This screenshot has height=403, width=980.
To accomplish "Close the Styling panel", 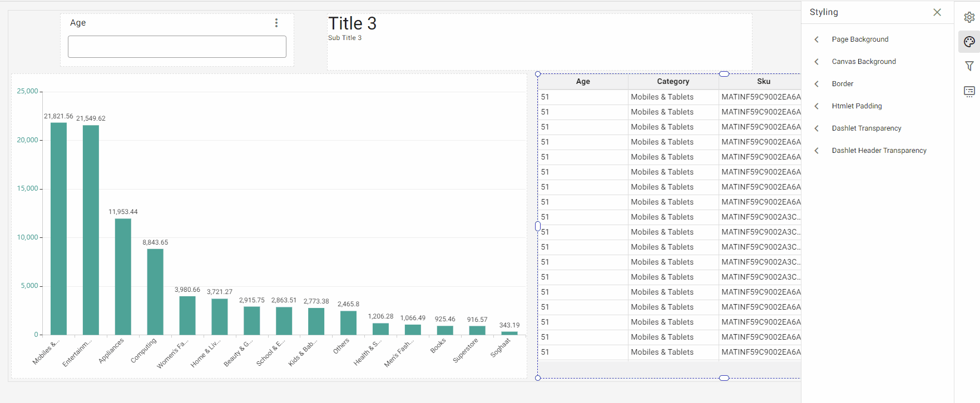I will 937,12.
